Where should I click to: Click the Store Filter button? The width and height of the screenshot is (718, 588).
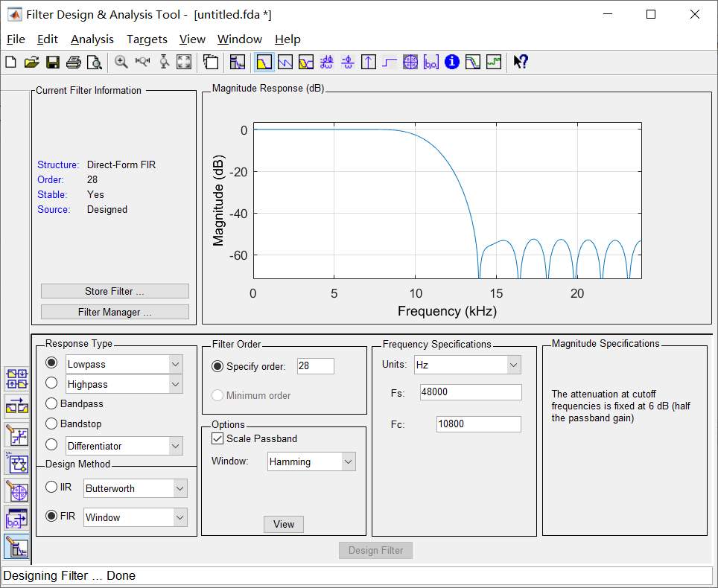pos(115,291)
